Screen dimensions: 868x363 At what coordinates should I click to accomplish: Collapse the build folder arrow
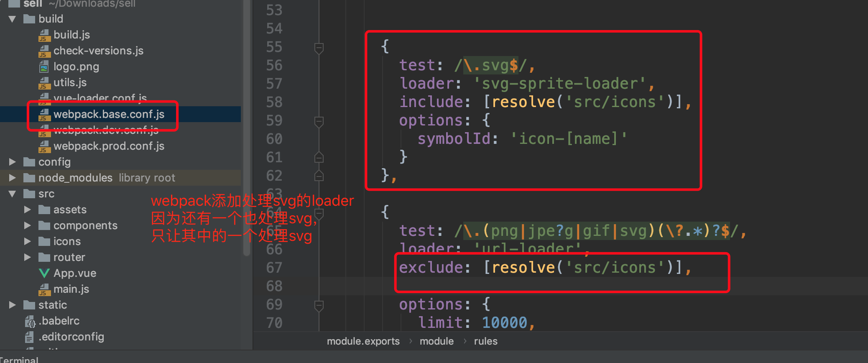pos(12,19)
